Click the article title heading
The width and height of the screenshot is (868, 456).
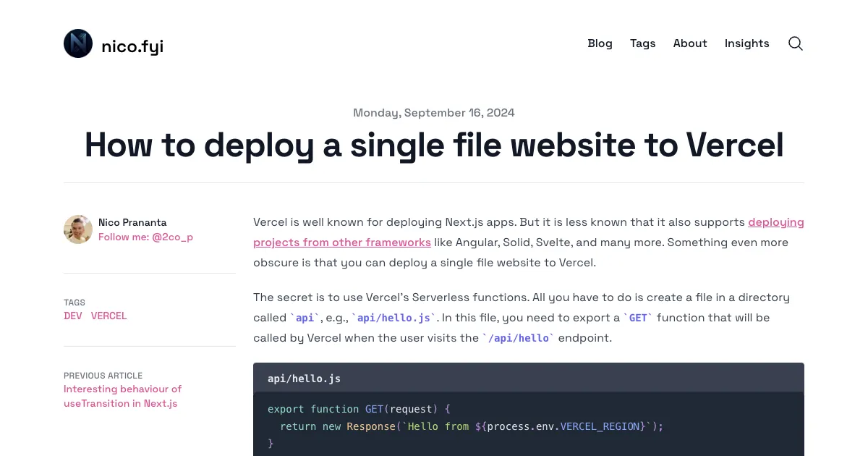(x=434, y=144)
